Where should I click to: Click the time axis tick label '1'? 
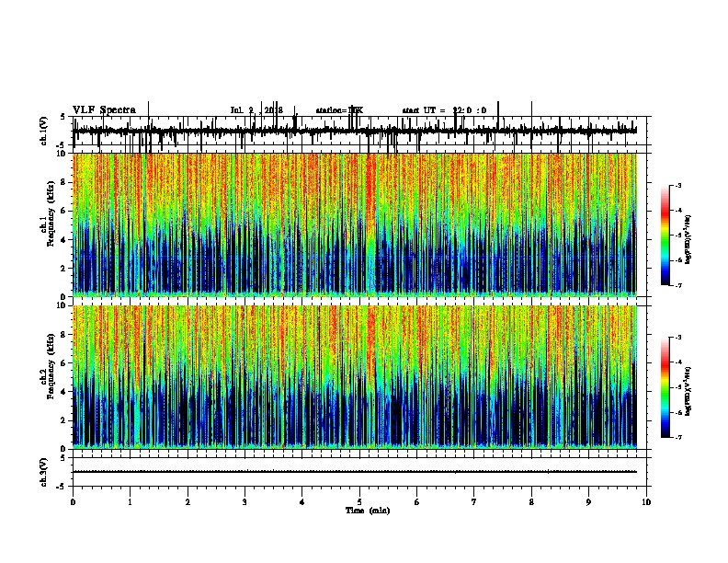[x=130, y=502]
